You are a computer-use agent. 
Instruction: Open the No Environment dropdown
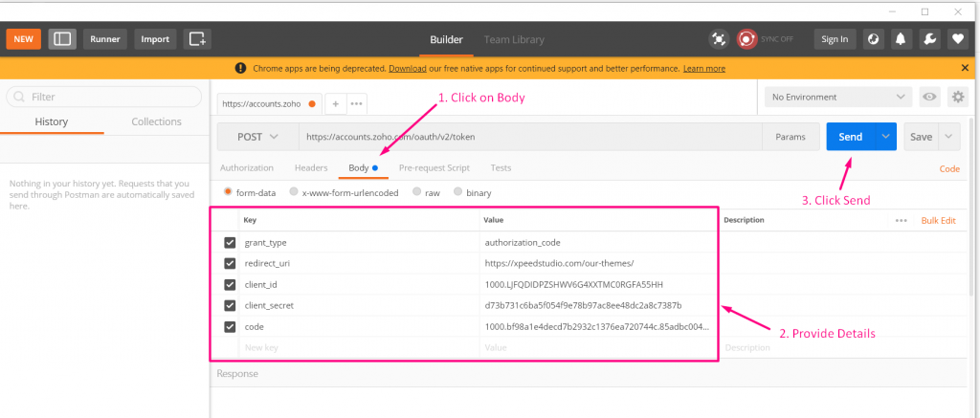pyautogui.click(x=838, y=97)
